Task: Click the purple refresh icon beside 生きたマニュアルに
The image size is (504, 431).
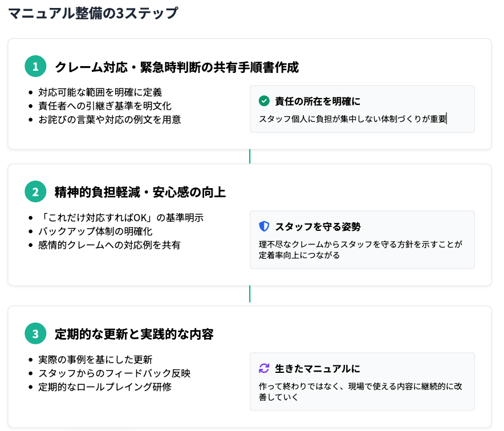Action: (264, 368)
